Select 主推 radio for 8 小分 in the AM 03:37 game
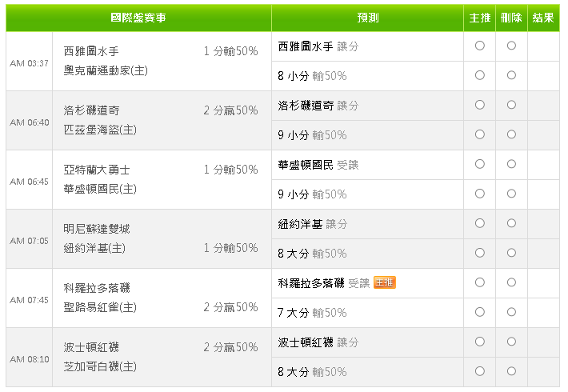568x392 pixels. click(480, 75)
